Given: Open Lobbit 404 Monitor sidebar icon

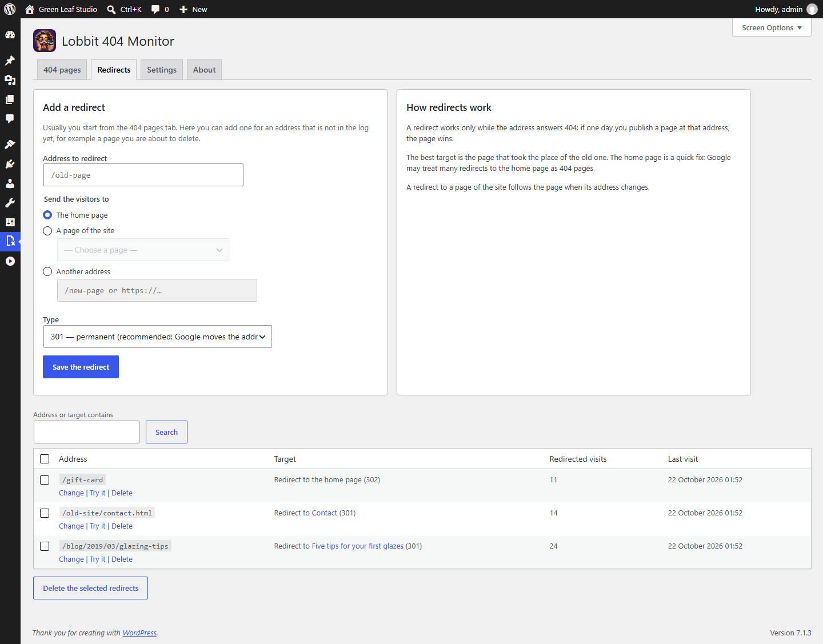Looking at the screenshot, I should pyautogui.click(x=10, y=241).
